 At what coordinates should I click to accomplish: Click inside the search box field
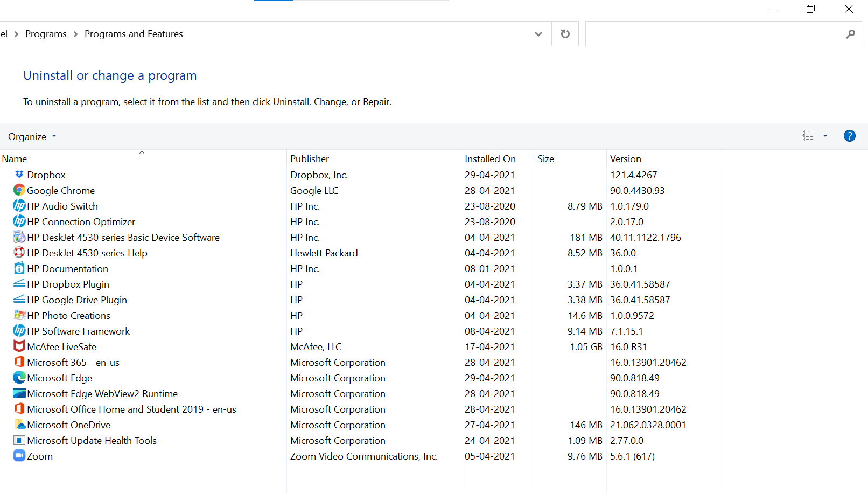click(x=715, y=34)
